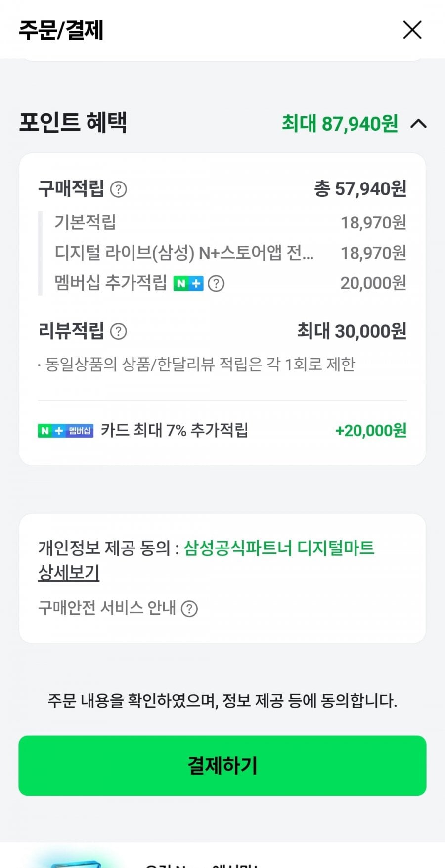
Task: Open the 구매안전 서비스 안내 help icon
Action: point(189,608)
